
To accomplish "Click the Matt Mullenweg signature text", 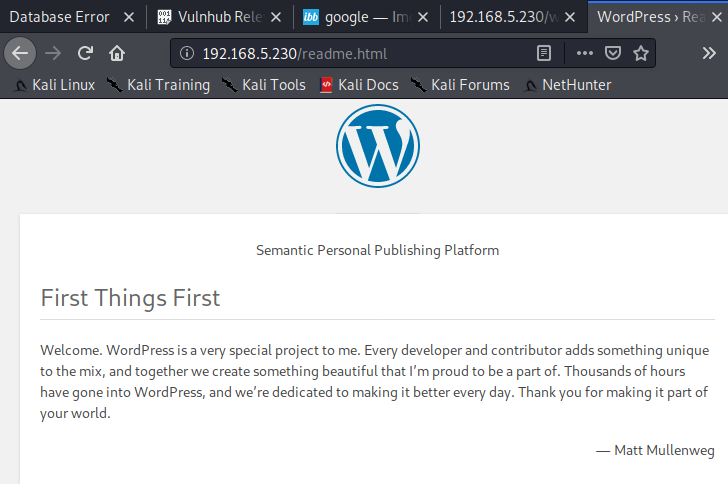I will click(655, 450).
